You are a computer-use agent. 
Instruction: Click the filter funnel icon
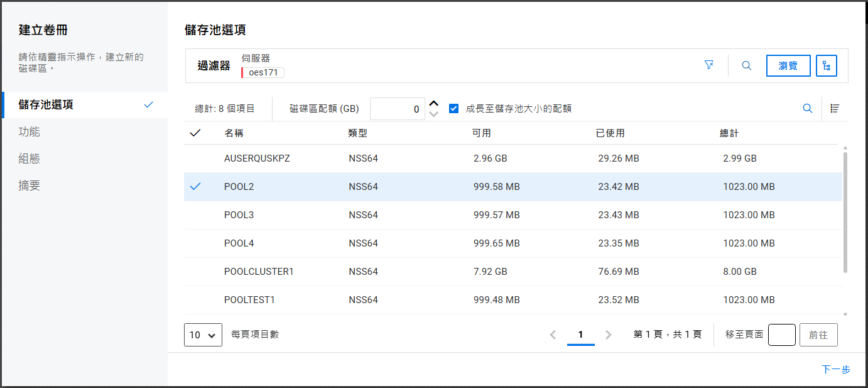click(x=709, y=65)
